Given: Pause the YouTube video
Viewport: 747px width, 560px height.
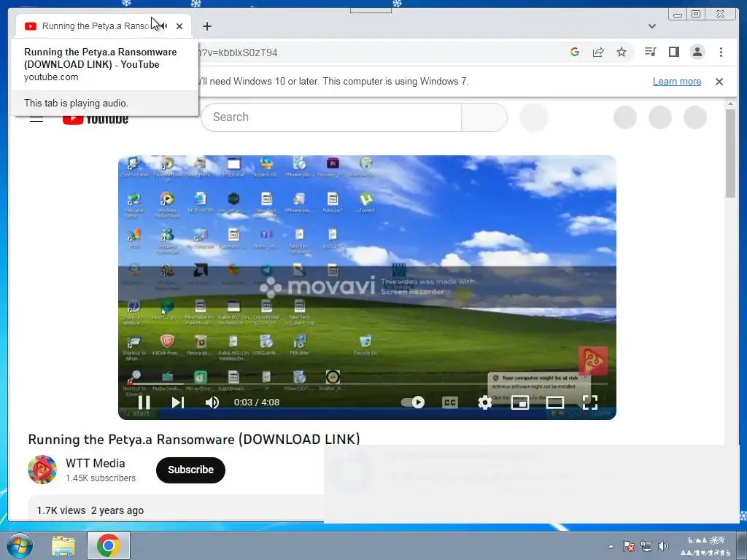Looking at the screenshot, I should pos(144,402).
